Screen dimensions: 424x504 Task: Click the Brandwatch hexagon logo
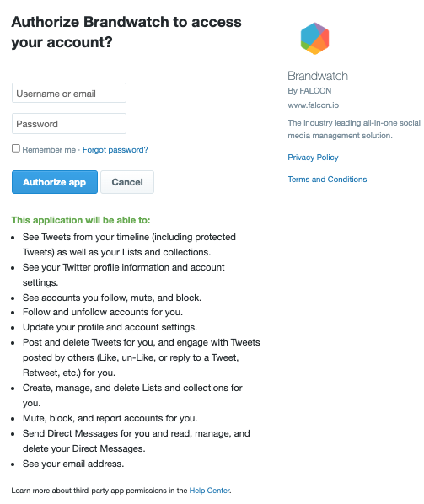tap(314, 39)
